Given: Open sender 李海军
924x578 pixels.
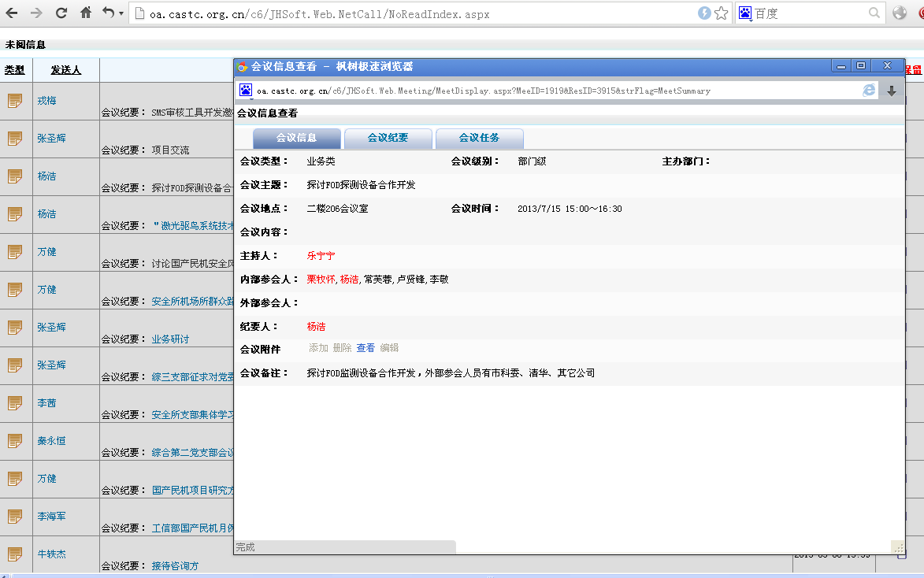Looking at the screenshot, I should [x=51, y=516].
